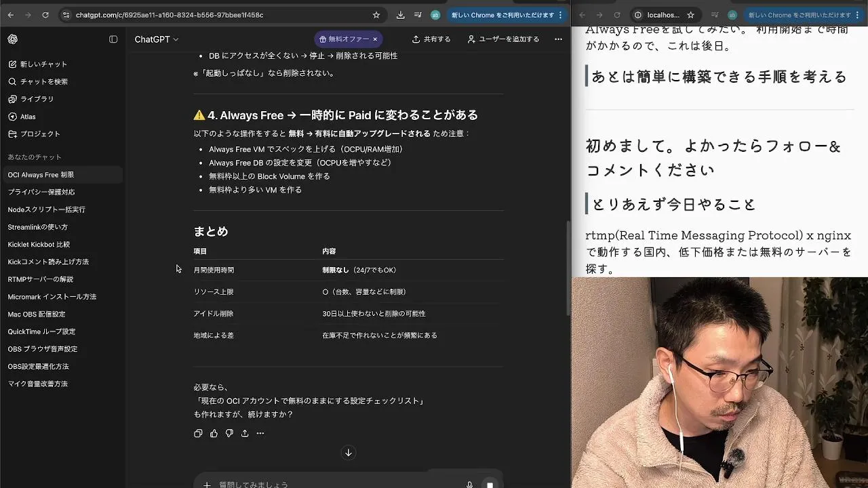Click the heading あとは簡単に構築できる手順を考える
Viewport: 868px width, 488px height.
[x=719, y=77]
